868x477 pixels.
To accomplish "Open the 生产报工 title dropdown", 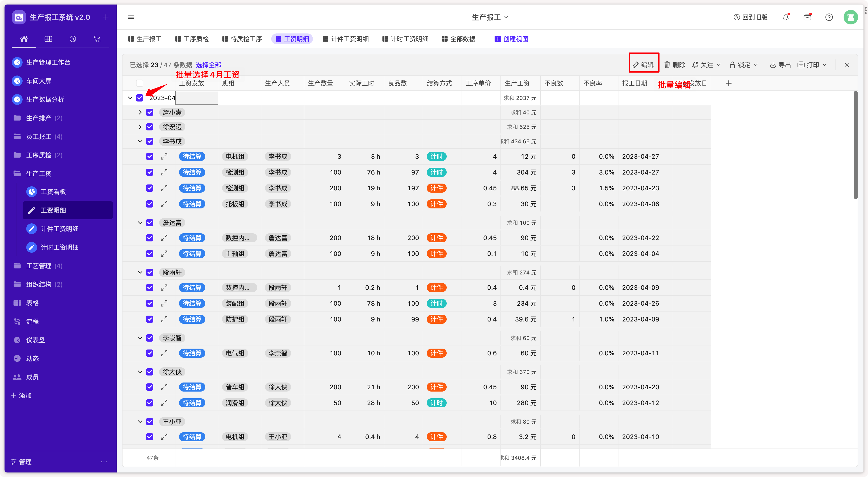I will pyautogui.click(x=490, y=17).
